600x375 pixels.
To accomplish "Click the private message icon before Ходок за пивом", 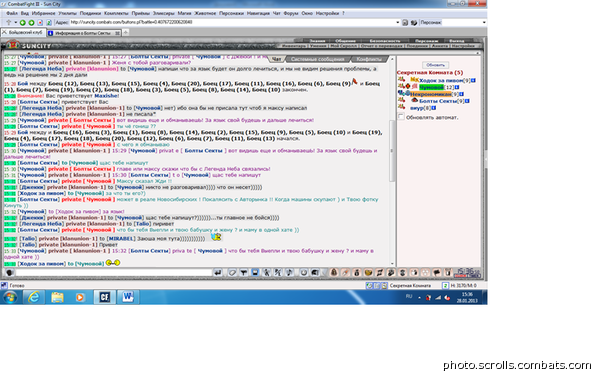I will (401, 80).
